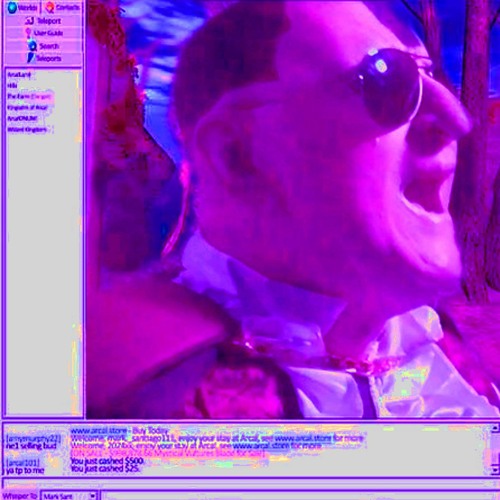Select the last world in the list
500x500 pixels.
coord(27,130)
